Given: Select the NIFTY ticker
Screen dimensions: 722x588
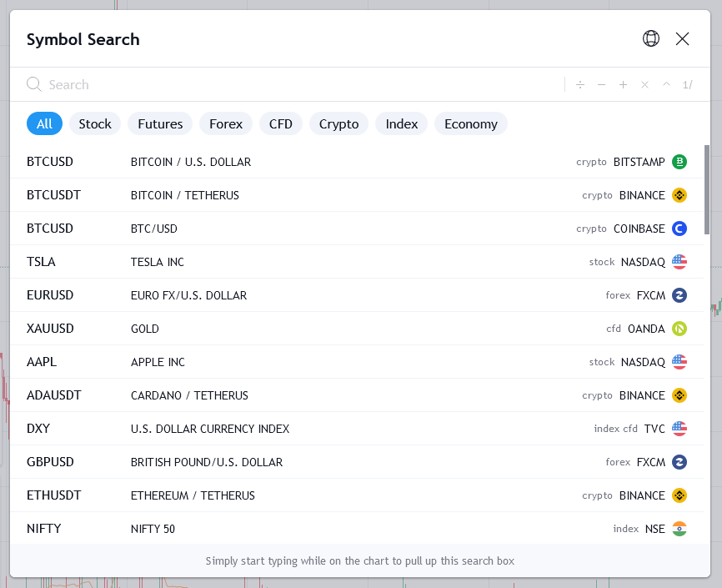Looking at the screenshot, I should [x=43, y=529].
